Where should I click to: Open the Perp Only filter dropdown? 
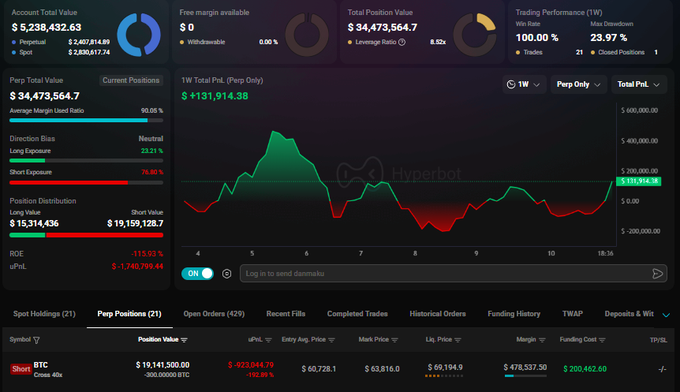tap(579, 85)
